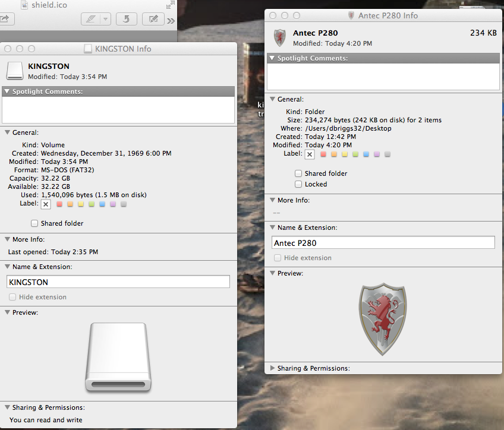
Task: Click Spotlight Comments box in Antec P280 Info
Action: pyautogui.click(x=383, y=77)
